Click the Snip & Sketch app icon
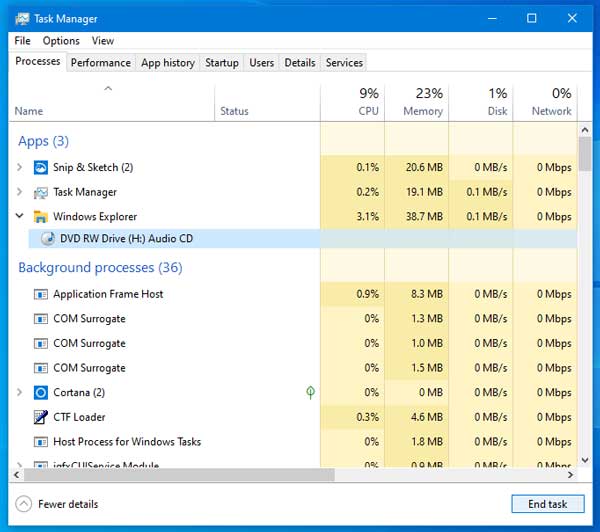This screenshot has height=532, width=600. click(x=41, y=168)
